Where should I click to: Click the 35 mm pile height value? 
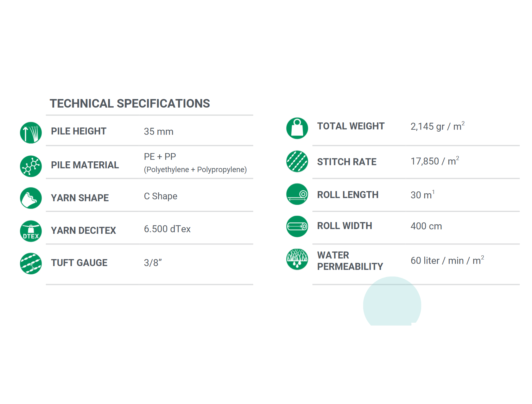(158, 132)
